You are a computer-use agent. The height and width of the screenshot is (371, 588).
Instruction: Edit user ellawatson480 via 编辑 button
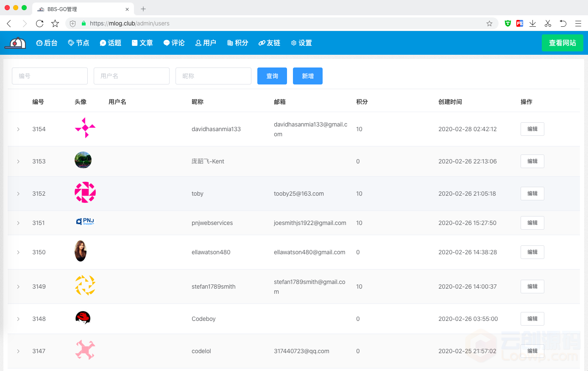coord(532,252)
